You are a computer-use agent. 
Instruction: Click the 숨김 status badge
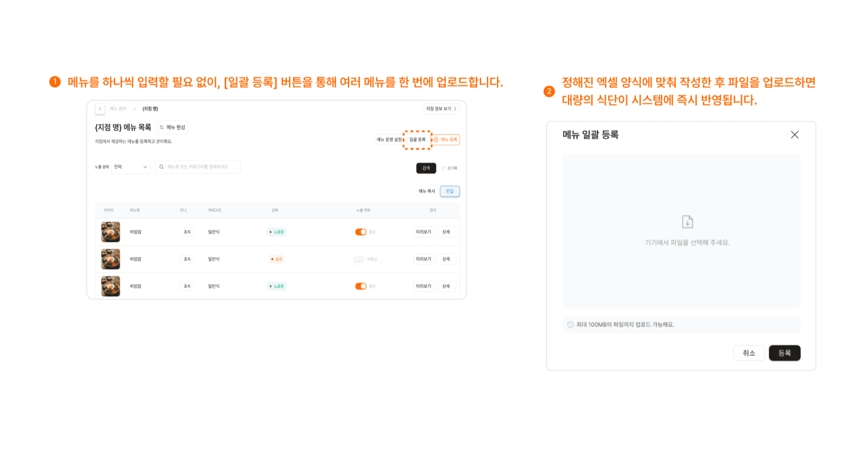pos(277,259)
